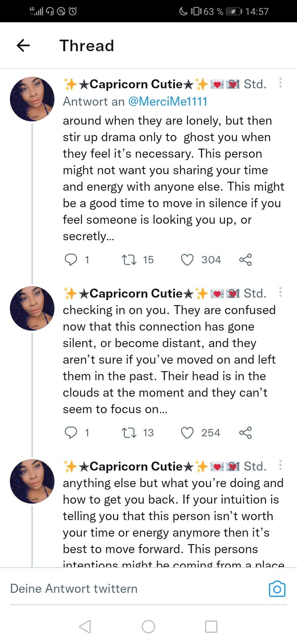Screen dimensions: 297x644
Task: Tap Capricorn Cutie name on third tweet
Action: [x=136, y=466]
